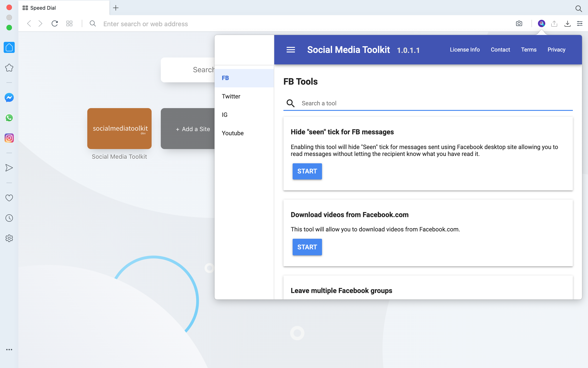Open the downloads icon in toolbar

pyautogui.click(x=567, y=24)
